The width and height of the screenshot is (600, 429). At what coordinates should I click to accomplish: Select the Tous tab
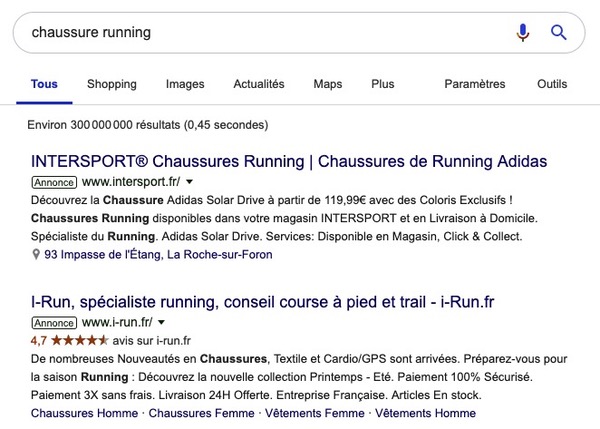tap(44, 84)
